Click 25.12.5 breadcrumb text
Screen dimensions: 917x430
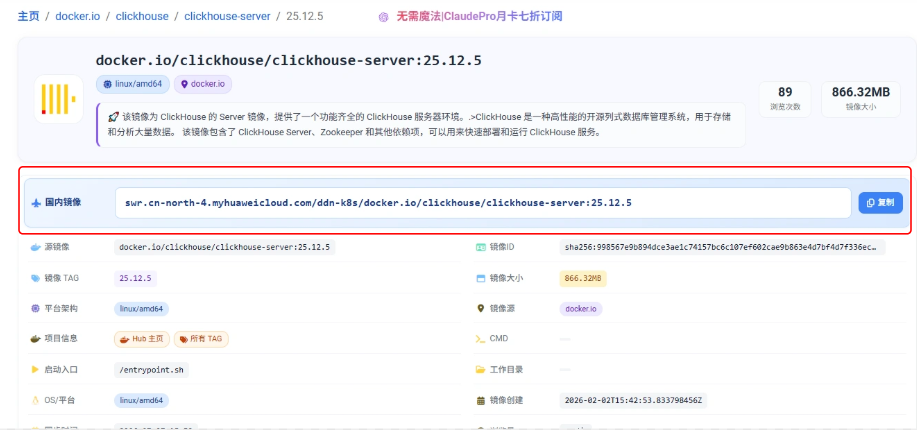(x=305, y=16)
